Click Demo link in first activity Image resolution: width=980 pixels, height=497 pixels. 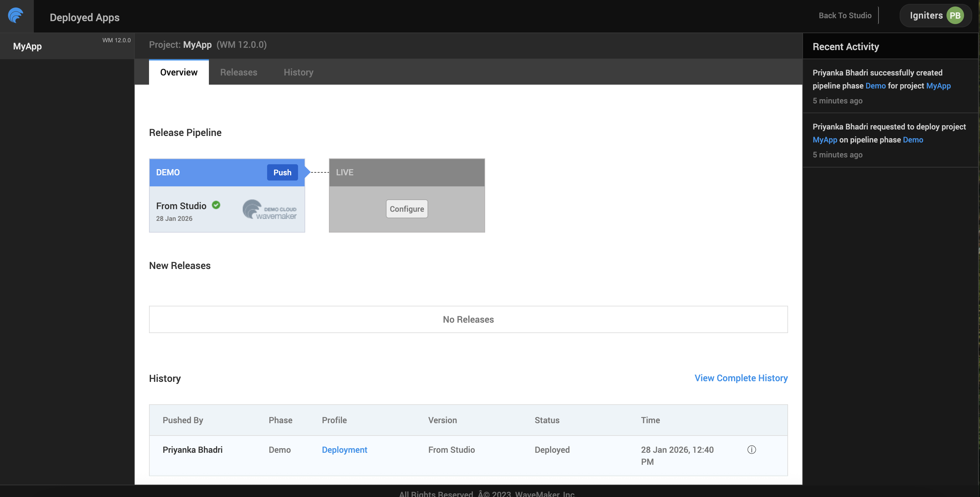(x=875, y=86)
